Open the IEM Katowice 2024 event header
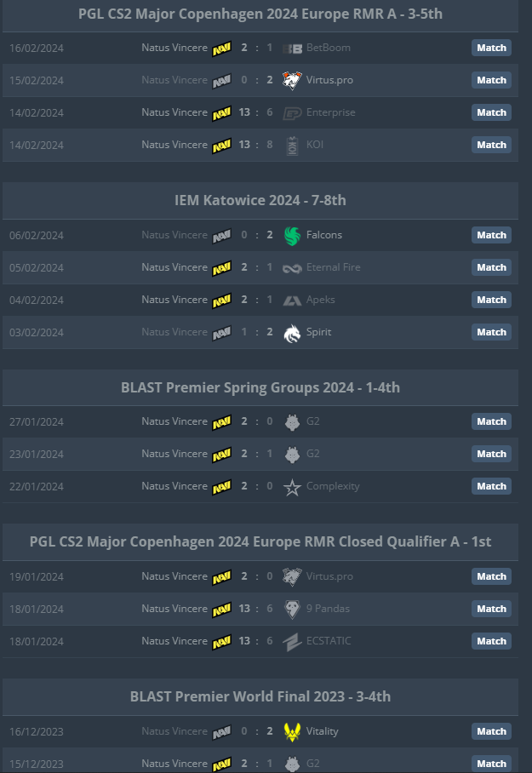This screenshot has width=532, height=773. pyautogui.click(x=260, y=201)
